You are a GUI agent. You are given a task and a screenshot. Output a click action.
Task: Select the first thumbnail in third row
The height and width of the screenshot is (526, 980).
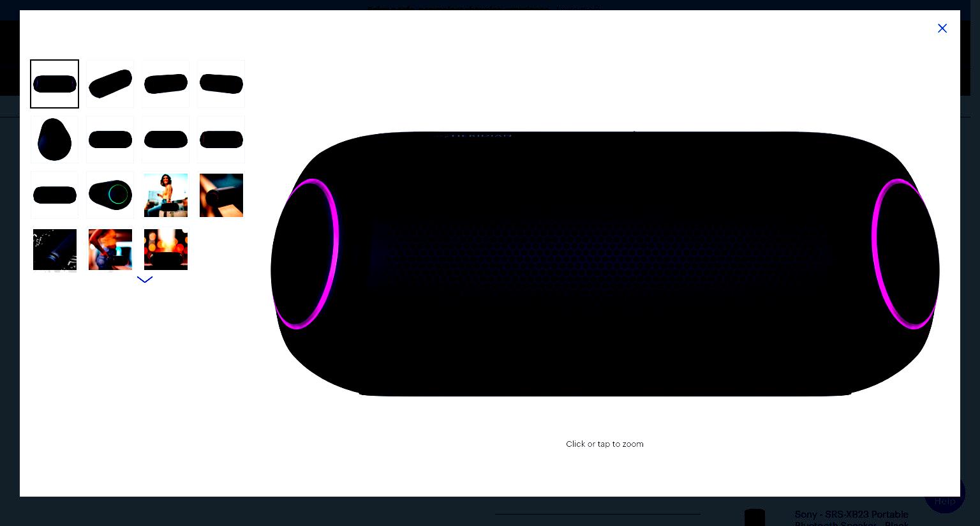tap(55, 195)
